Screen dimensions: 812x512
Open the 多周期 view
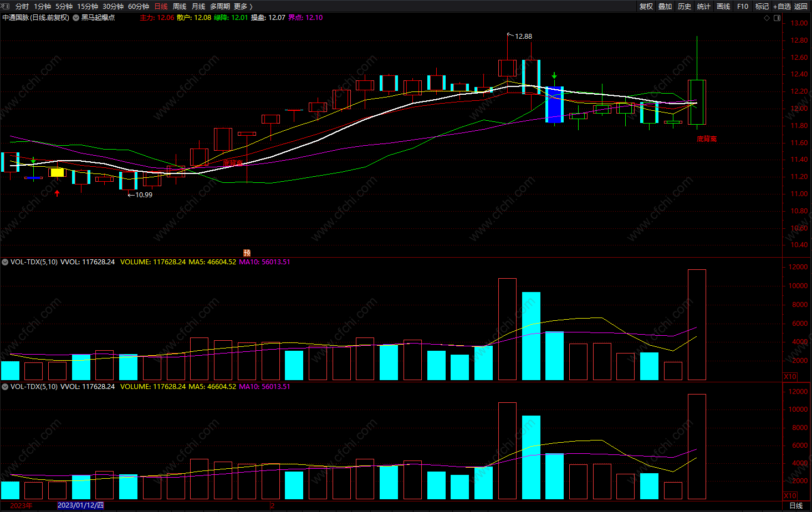click(220, 6)
